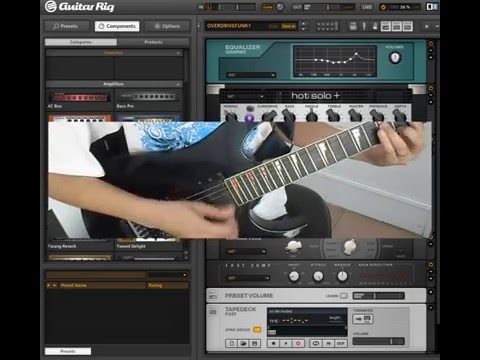This screenshot has width=480, height=360.
Task: Adjust the Fast Comp Makeup knob
Action: tap(342, 276)
